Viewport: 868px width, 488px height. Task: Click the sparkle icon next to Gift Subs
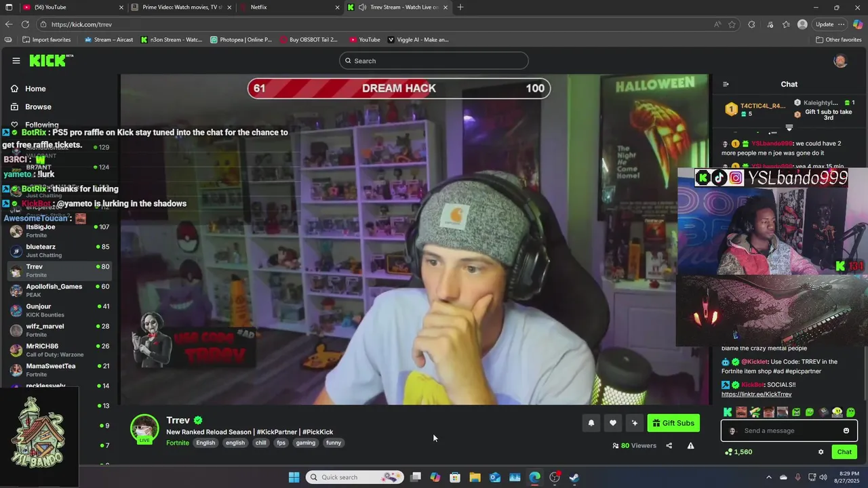click(634, 423)
